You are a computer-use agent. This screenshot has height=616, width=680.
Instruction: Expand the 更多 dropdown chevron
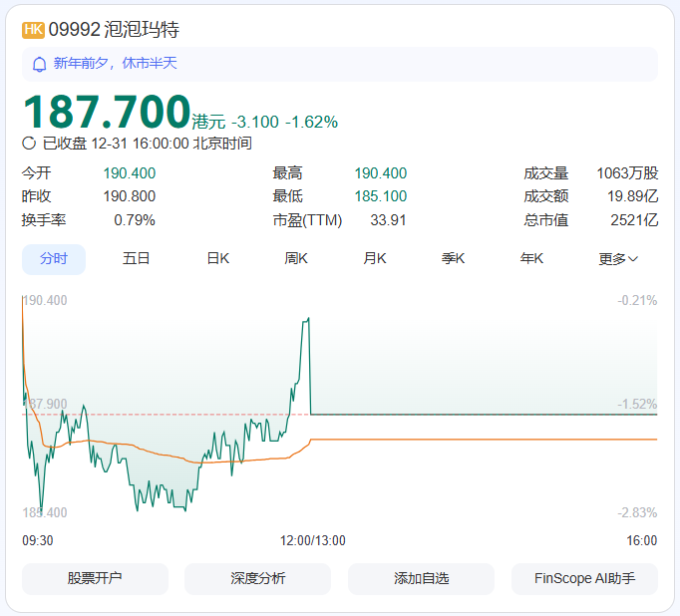633,259
